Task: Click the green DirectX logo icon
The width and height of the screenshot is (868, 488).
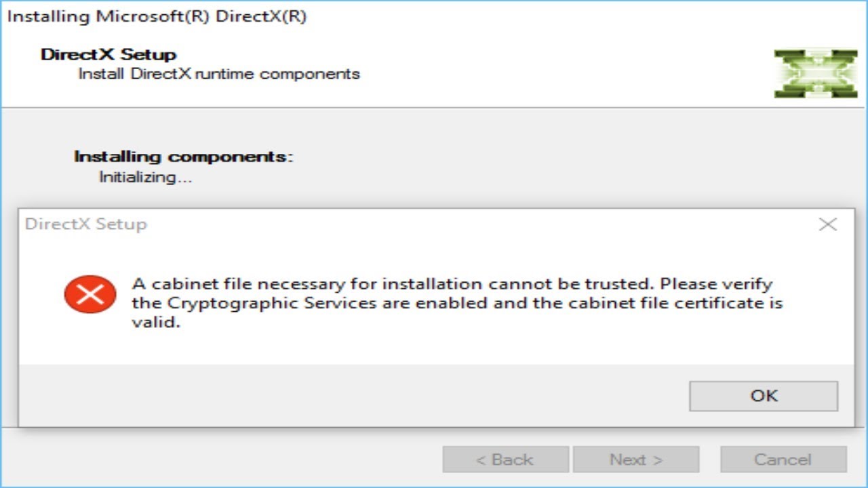Action: point(816,73)
